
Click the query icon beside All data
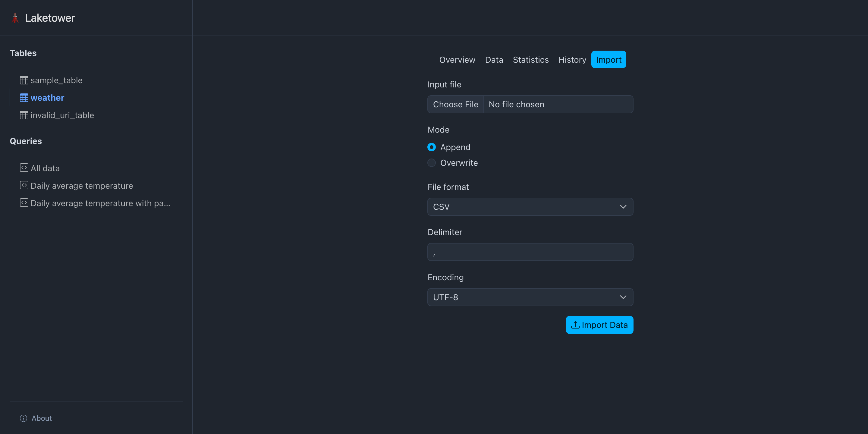click(24, 168)
